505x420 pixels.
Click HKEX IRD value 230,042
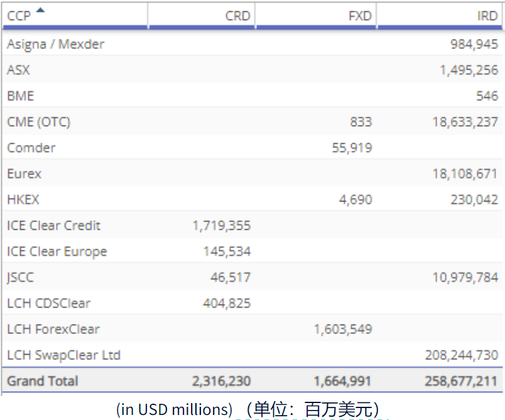point(474,200)
